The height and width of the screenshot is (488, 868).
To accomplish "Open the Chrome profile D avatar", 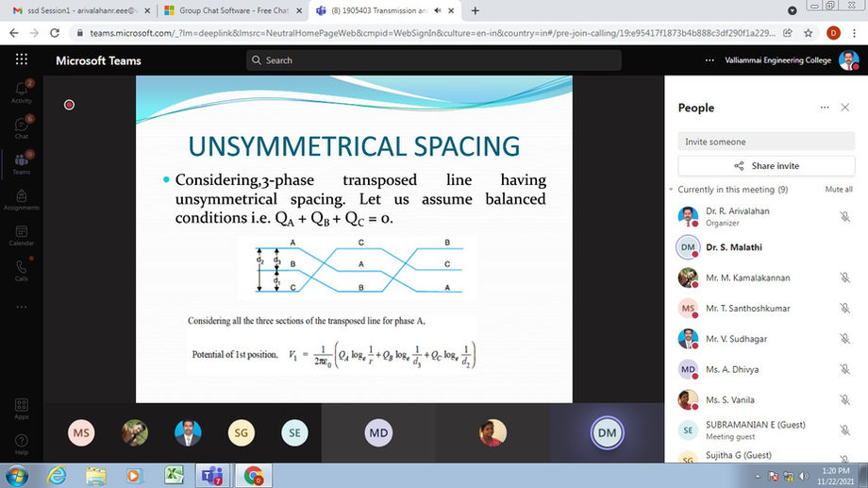I will (833, 33).
